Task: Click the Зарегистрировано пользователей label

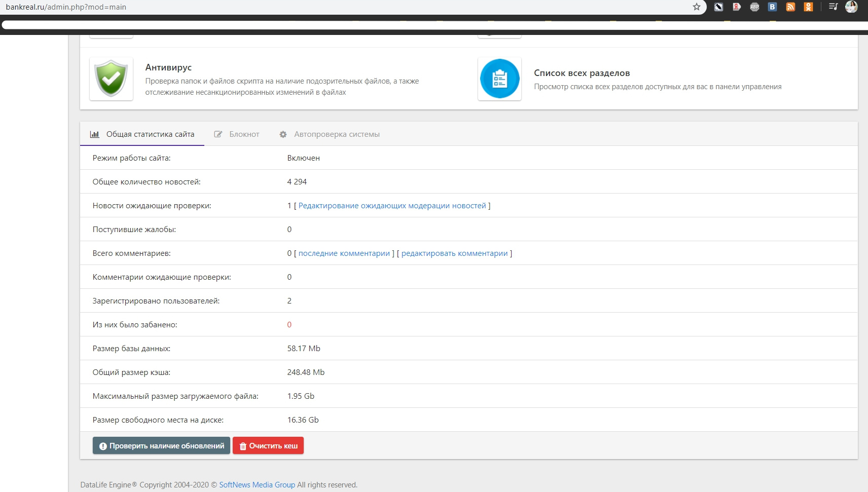Action: coord(156,301)
